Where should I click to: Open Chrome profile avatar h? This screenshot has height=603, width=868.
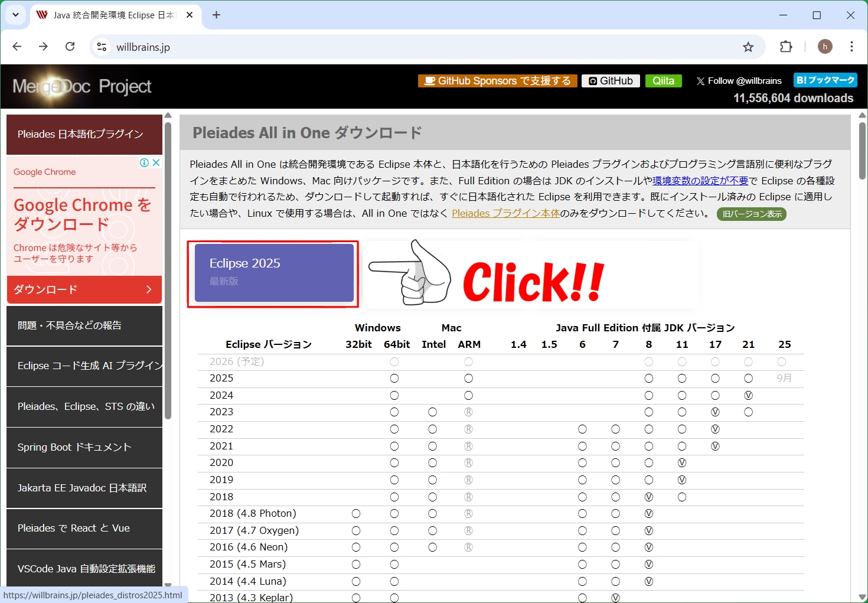click(825, 47)
